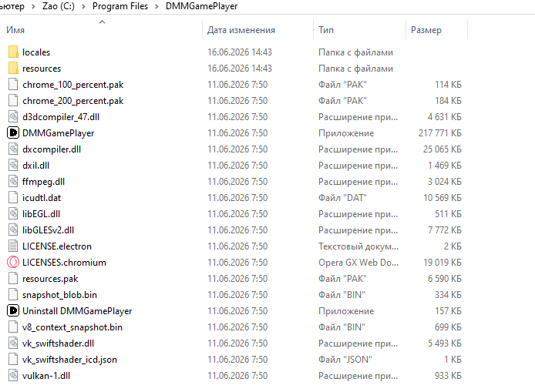The width and height of the screenshot is (535, 392).
Task: Click the libEGL.dll file icon
Action: (x=13, y=214)
